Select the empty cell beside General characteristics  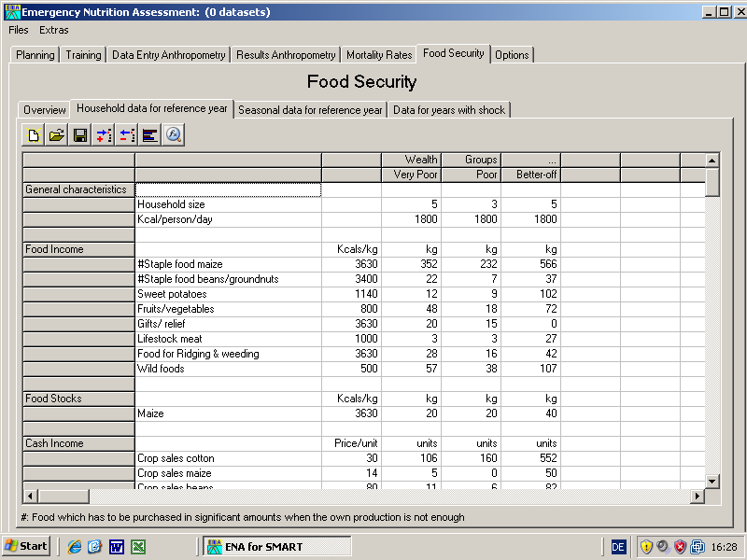(x=228, y=189)
